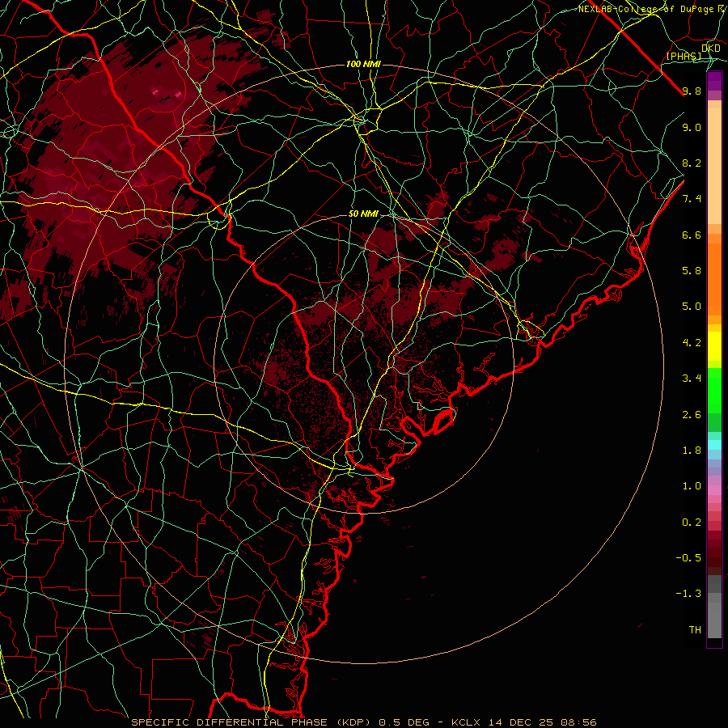Click the 9.8 value on the scale
This screenshot has width=728, height=728.
click(692, 91)
